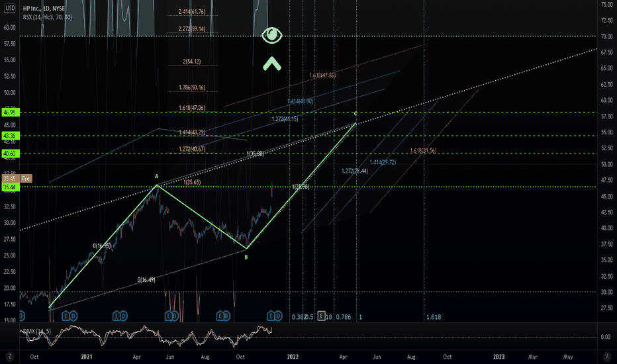Click the 0.00 value on the DMX scale
617x364 pixels.
606,337
